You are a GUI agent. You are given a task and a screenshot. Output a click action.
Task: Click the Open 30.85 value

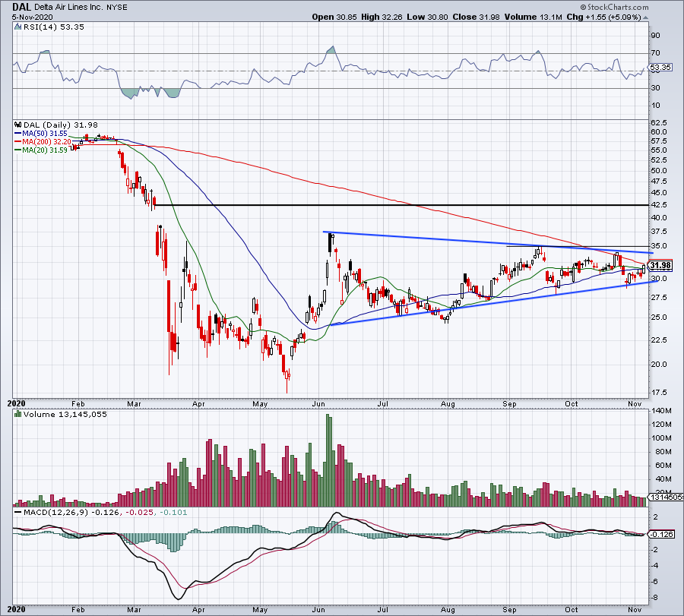(334, 17)
